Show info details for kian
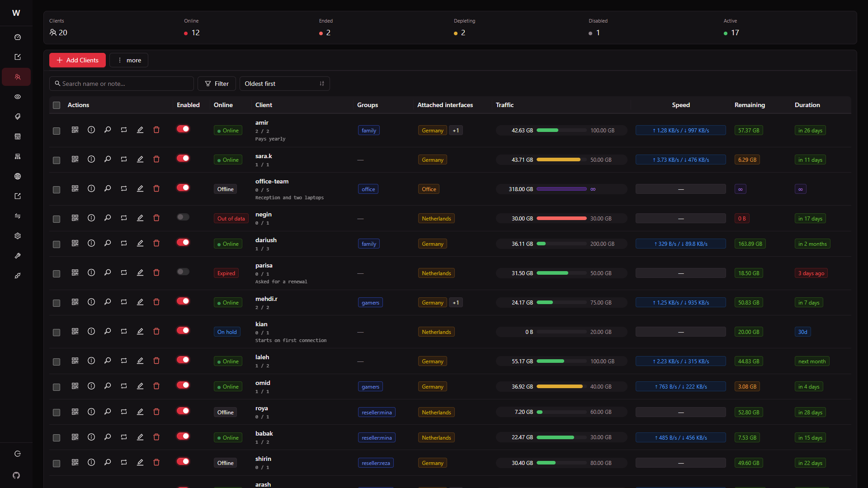 [91, 331]
